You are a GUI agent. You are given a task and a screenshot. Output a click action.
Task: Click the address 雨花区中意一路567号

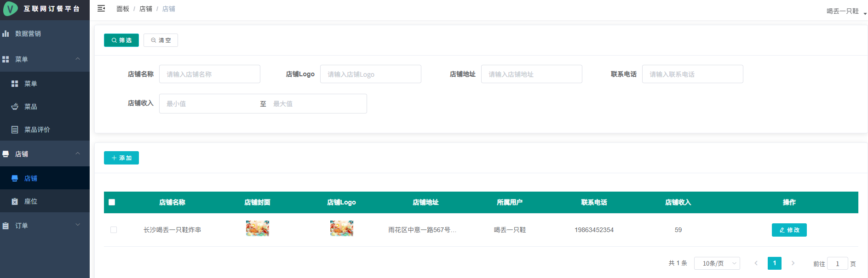(x=422, y=230)
